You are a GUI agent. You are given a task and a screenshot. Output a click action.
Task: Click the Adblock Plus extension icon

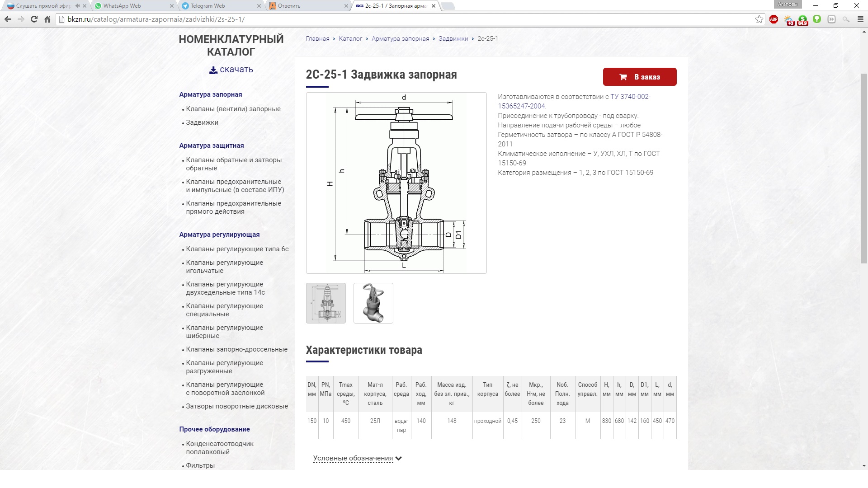pos(774,19)
